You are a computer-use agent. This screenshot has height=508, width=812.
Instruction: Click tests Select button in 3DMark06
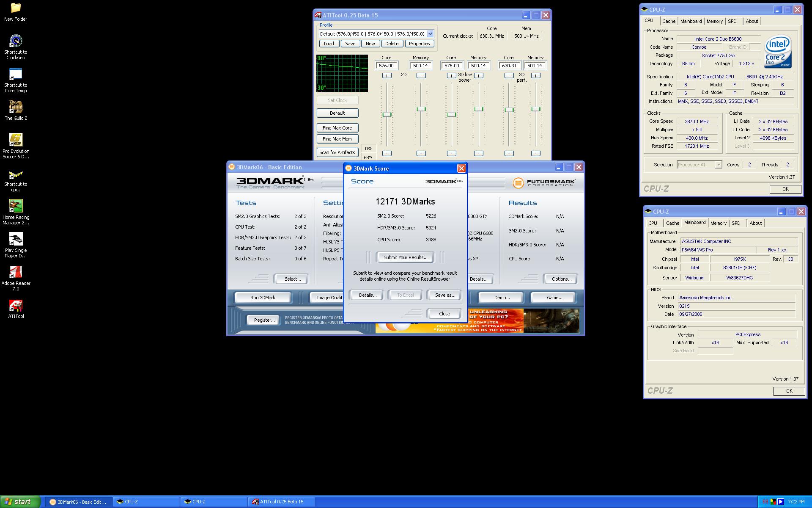292,279
